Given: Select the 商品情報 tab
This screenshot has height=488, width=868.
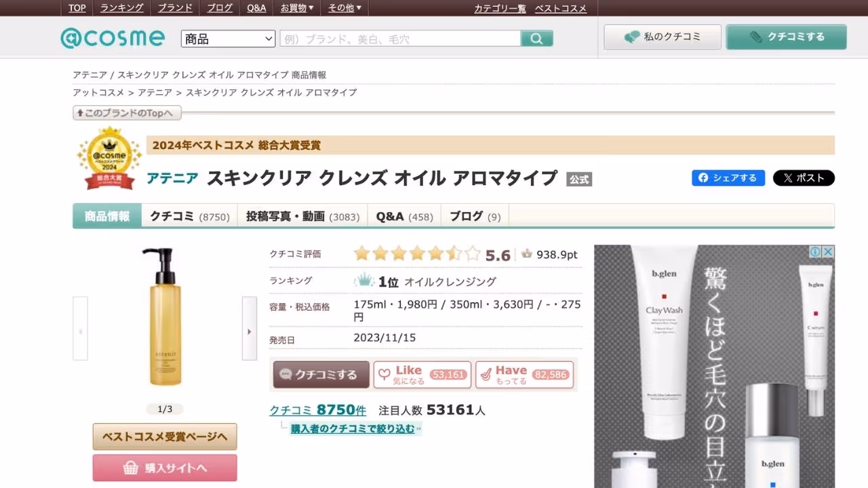Looking at the screenshot, I should (x=107, y=216).
